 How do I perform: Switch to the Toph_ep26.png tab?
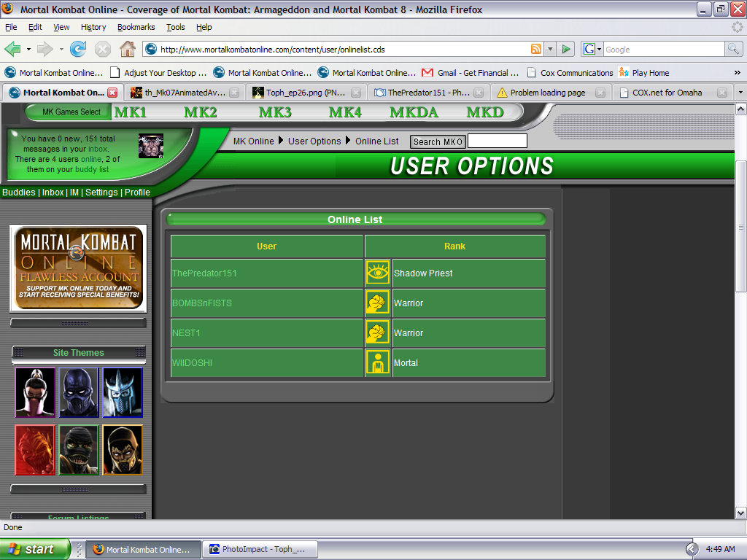coord(306,93)
